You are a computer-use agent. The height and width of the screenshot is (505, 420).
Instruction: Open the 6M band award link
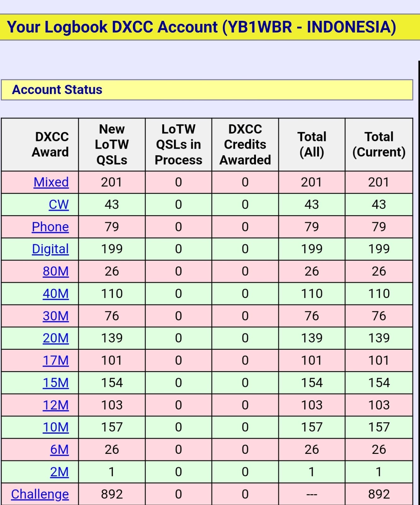pyautogui.click(x=59, y=449)
